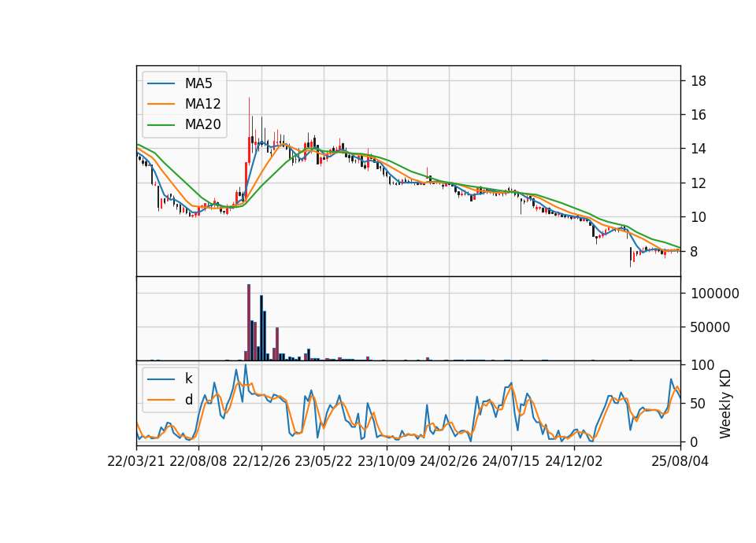Click the 22/08/08 date tick label
Image resolution: width=756 pixels, height=543 pixels.
[x=198, y=461]
